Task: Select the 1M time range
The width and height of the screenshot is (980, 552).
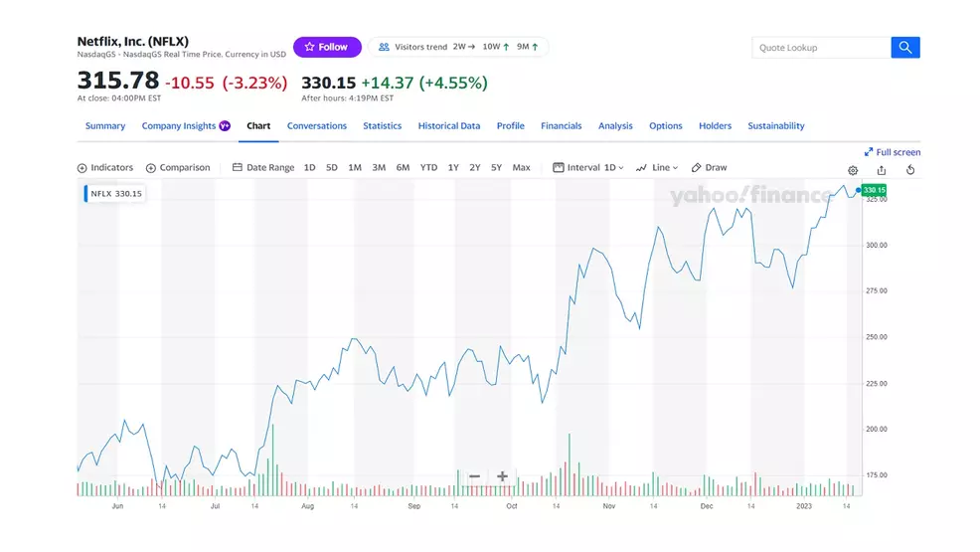Action: click(x=355, y=168)
